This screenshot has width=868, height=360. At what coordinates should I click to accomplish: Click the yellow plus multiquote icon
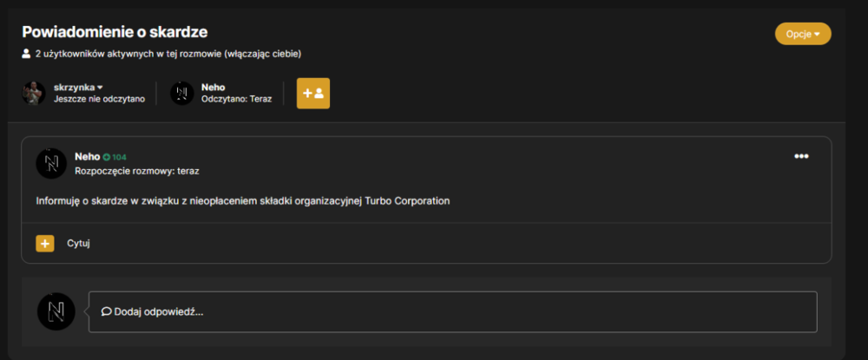(45, 243)
